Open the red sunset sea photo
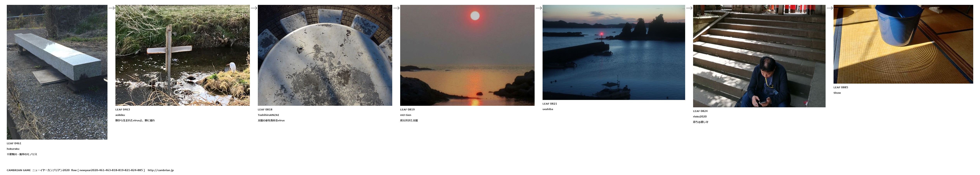 point(467,55)
